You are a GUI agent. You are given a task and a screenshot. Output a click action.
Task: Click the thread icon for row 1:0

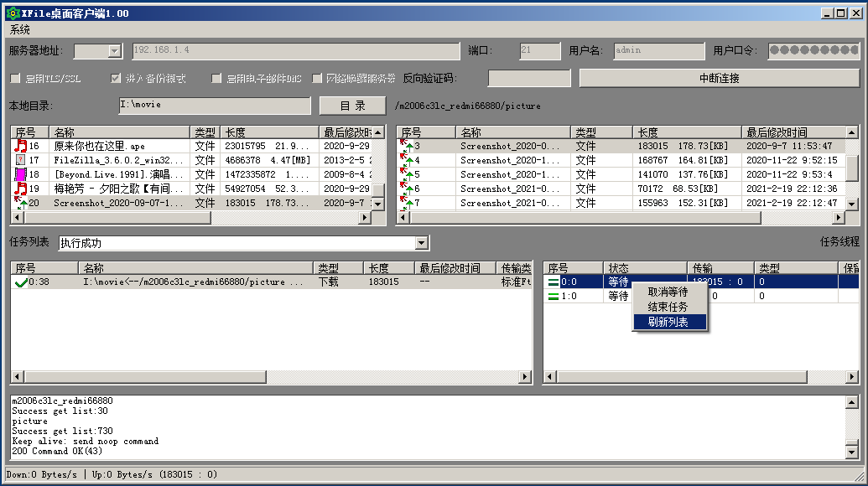coord(554,297)
